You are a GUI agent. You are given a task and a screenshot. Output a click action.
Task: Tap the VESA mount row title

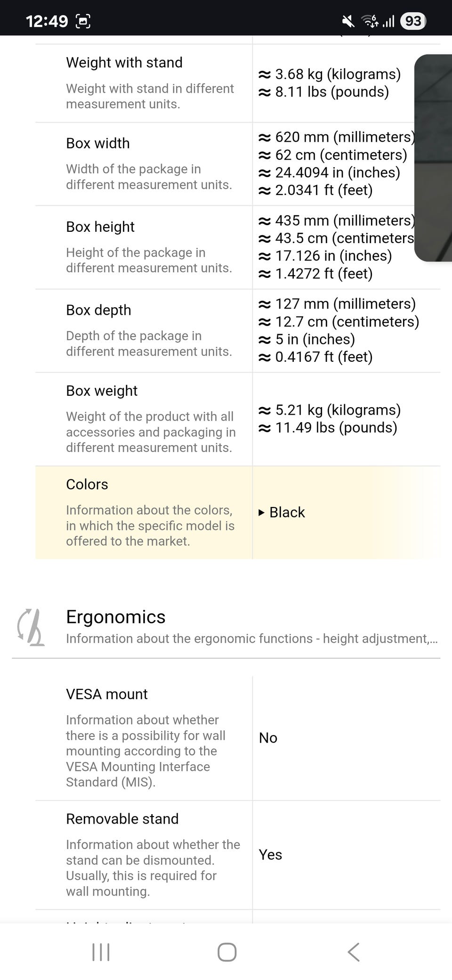click(x=107, y=694)
